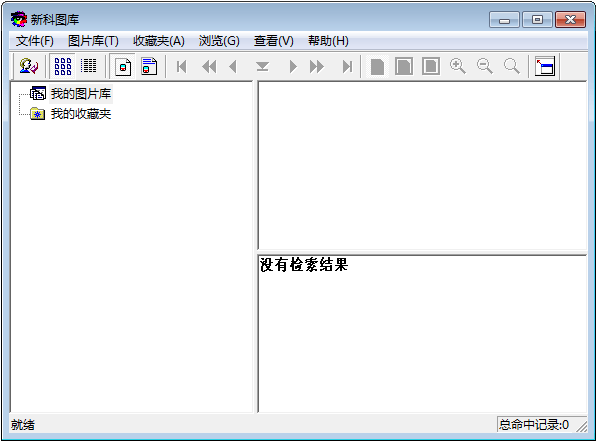Toggle the image-only display mode icon
The height and width of the screenshot is (443, 596).
coord(123,67)
